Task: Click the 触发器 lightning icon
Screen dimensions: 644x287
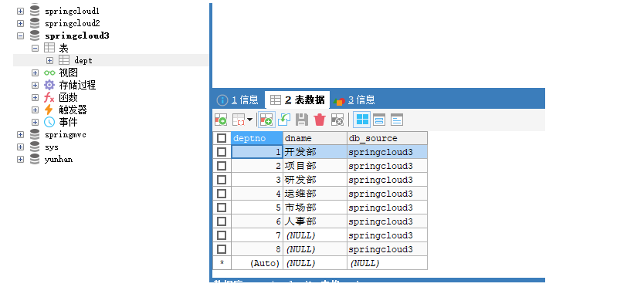Action: [49, 110]
